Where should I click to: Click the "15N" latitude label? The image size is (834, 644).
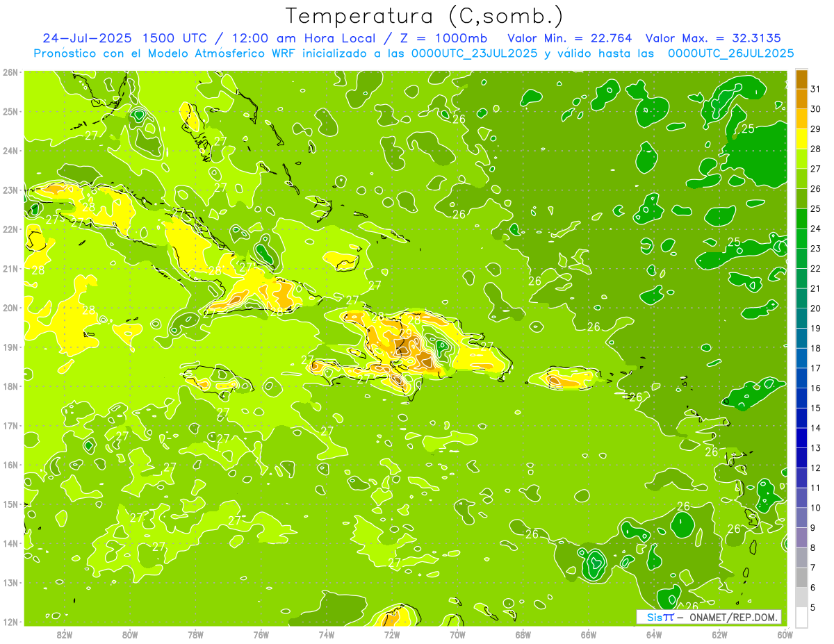point(10,504)
